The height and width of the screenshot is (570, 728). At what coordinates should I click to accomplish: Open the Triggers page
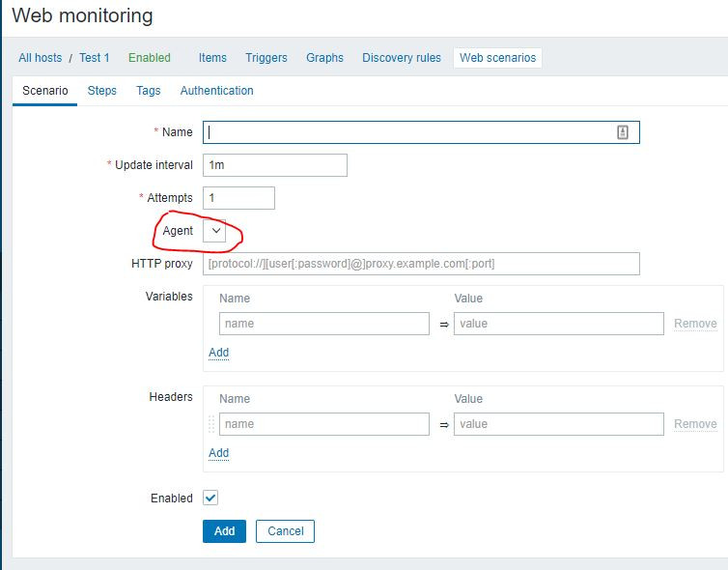point(266,58)
